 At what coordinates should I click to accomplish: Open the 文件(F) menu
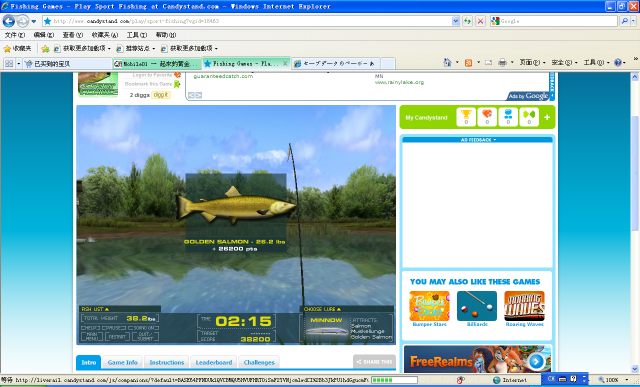15,35
